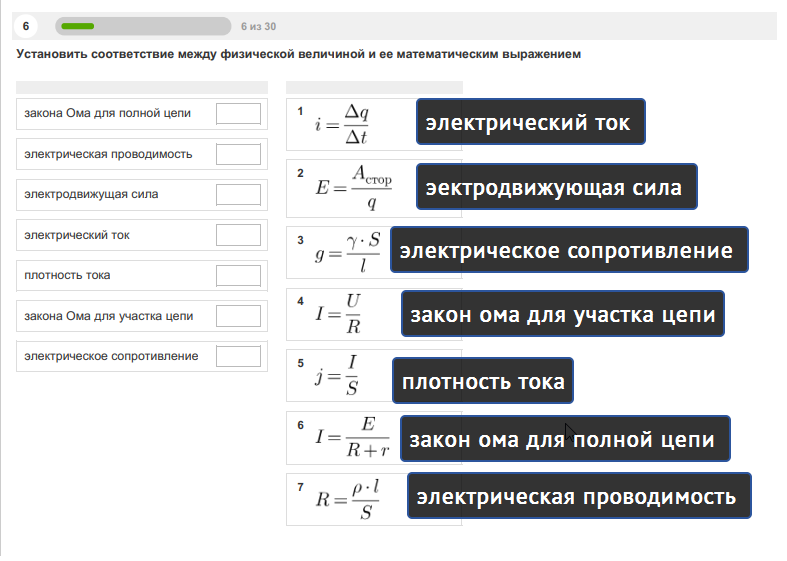Click the answer box for 'закона Ома для полной цепи'
This screenshot has height=561, width=787.
(238, 113)
